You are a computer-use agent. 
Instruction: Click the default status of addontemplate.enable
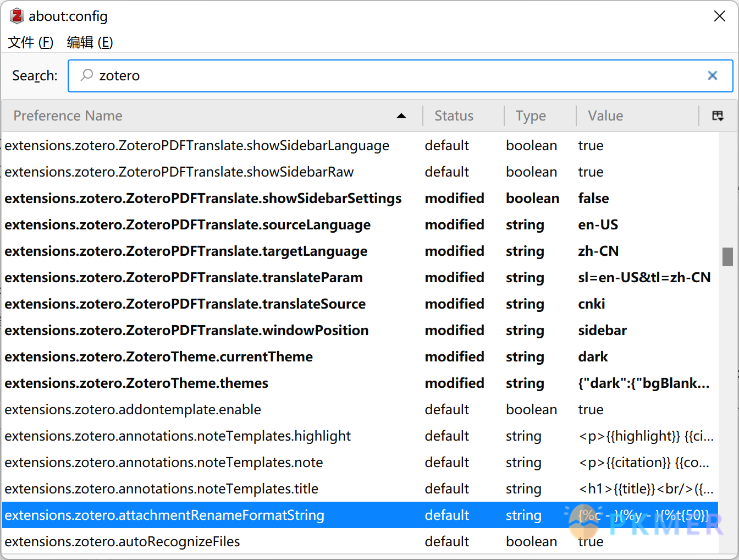click(x=446, y=409)
